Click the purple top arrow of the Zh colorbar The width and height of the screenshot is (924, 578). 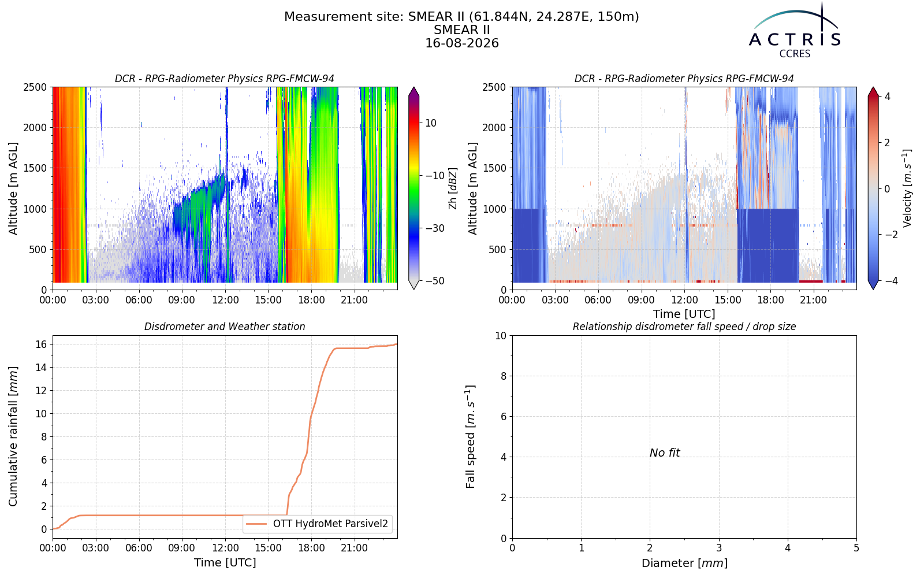(413, 91)
